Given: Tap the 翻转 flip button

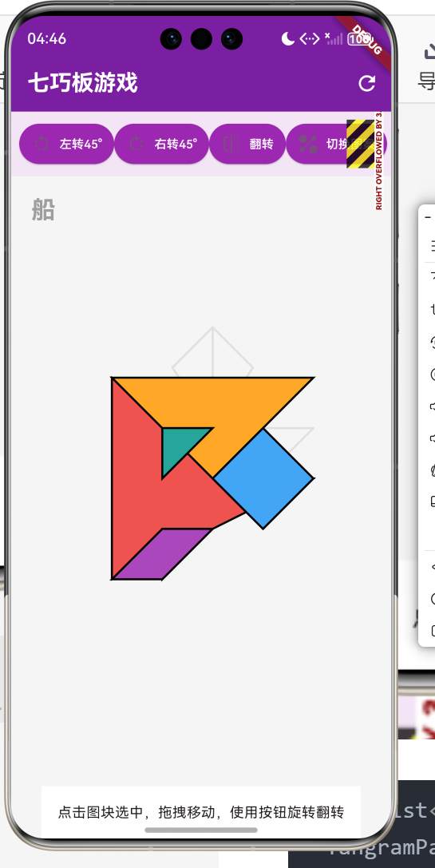Looking at the screenshot, I should [247, 144].
